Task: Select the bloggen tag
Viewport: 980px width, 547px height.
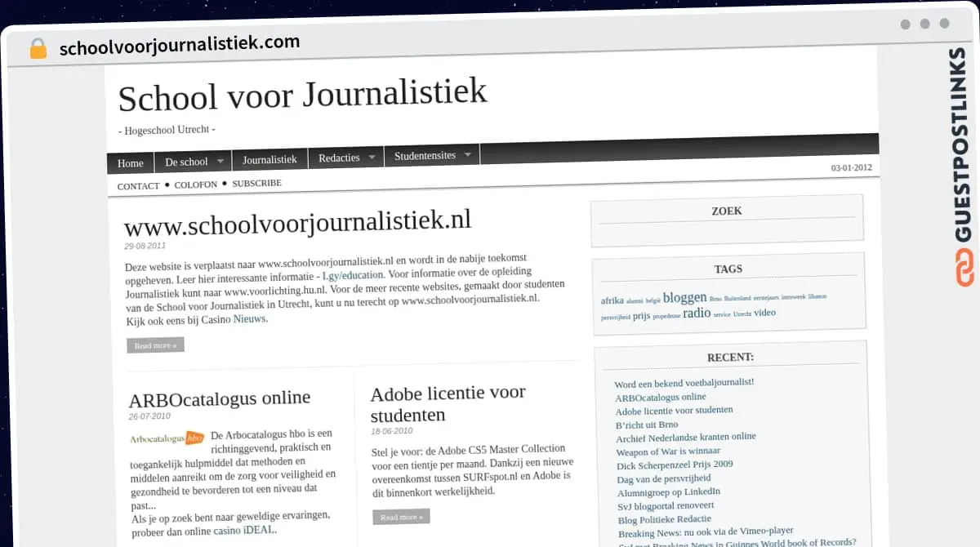Action: pyautogui.click(x=684, y=297)
